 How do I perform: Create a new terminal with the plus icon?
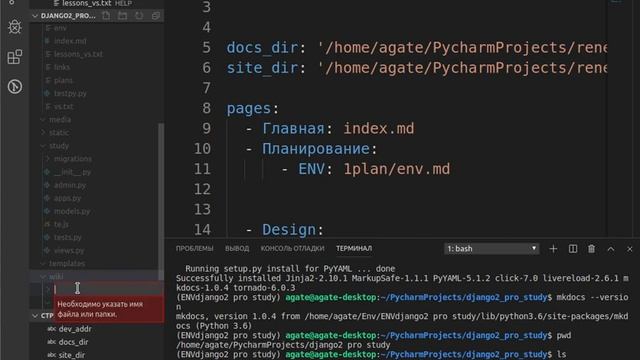[x=553, y=249]
